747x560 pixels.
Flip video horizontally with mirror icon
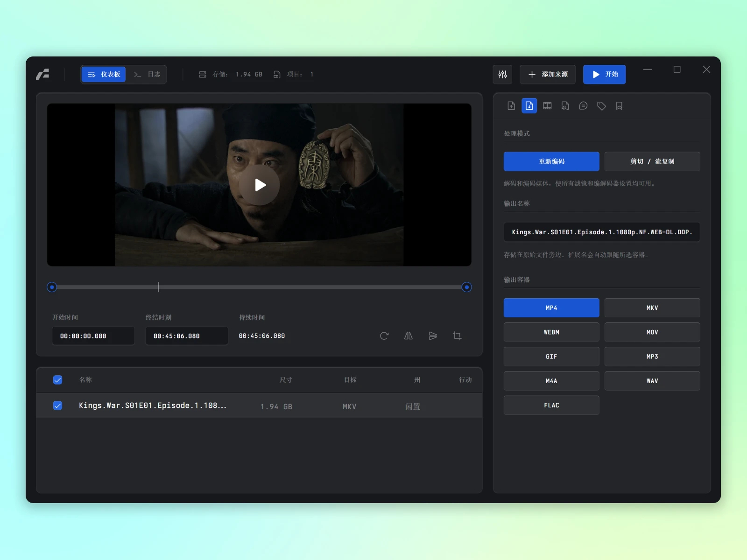pos(409,336)
